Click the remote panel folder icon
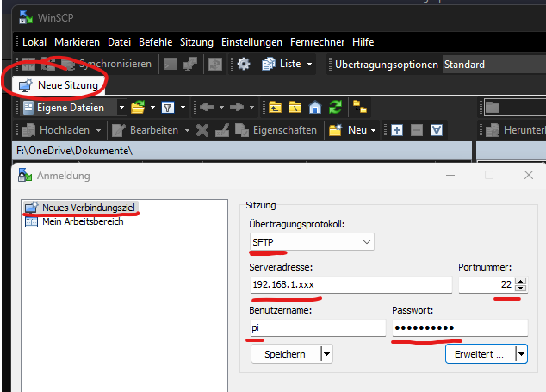Viewport: 546px width, 392px height. [493, 108]
